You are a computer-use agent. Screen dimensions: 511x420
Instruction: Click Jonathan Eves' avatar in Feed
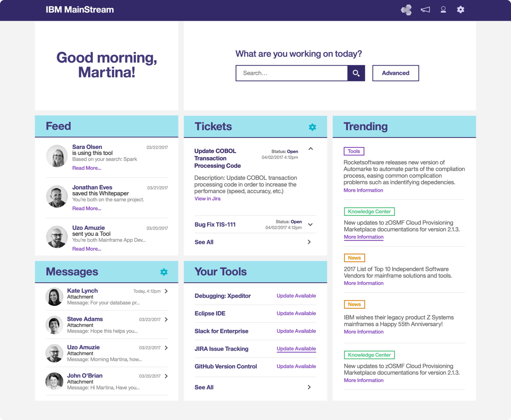(x=57, y=196)
